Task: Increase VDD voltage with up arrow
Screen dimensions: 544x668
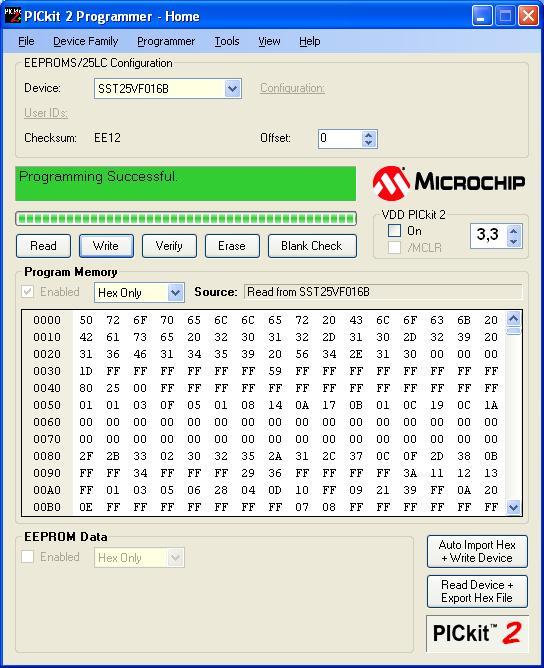Action: pyautogui.click(x=513, y=231)
